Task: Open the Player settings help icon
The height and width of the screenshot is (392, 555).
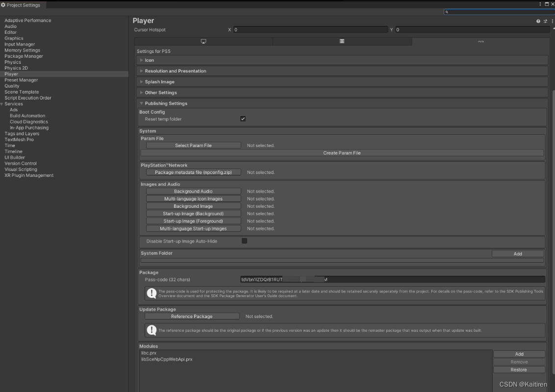Action: pos(537,21)
